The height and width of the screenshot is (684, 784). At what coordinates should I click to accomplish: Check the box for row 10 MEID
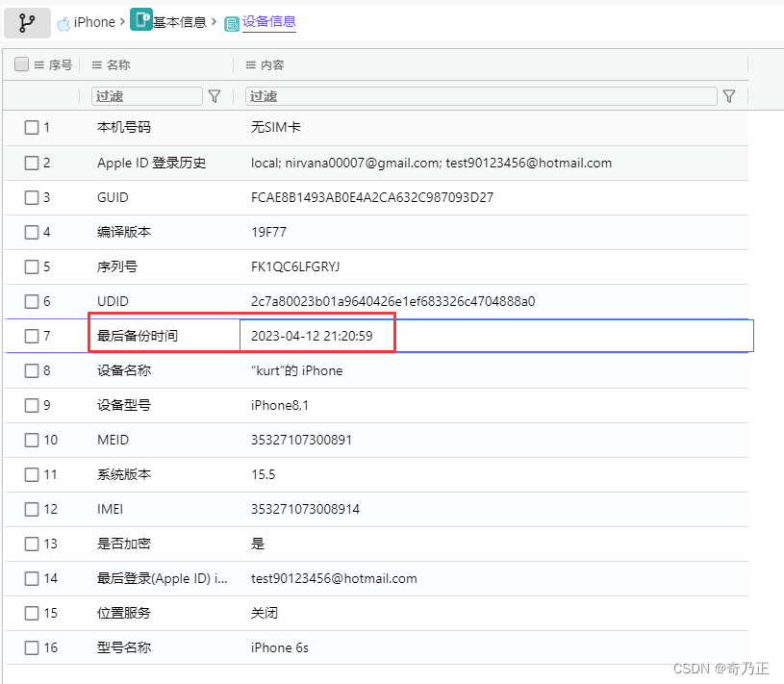tap(32, 440)
